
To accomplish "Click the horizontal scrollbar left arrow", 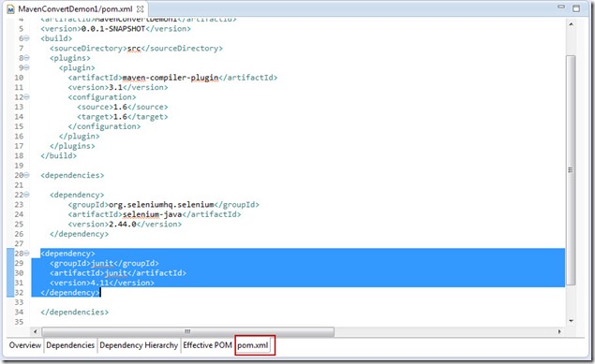I will coord(36,331).
